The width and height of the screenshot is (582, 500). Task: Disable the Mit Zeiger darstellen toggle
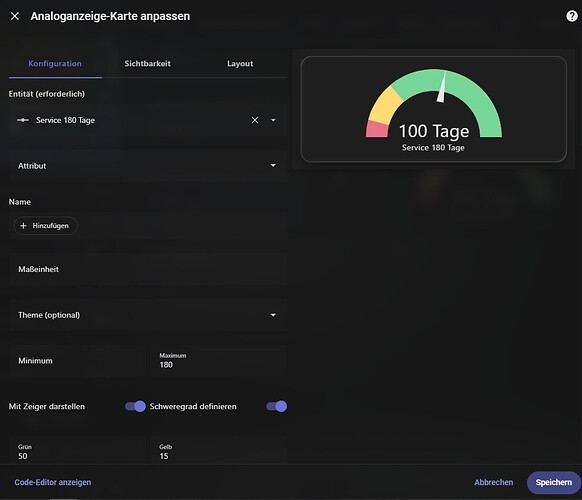pyautogui.click(x=135, y=406)
